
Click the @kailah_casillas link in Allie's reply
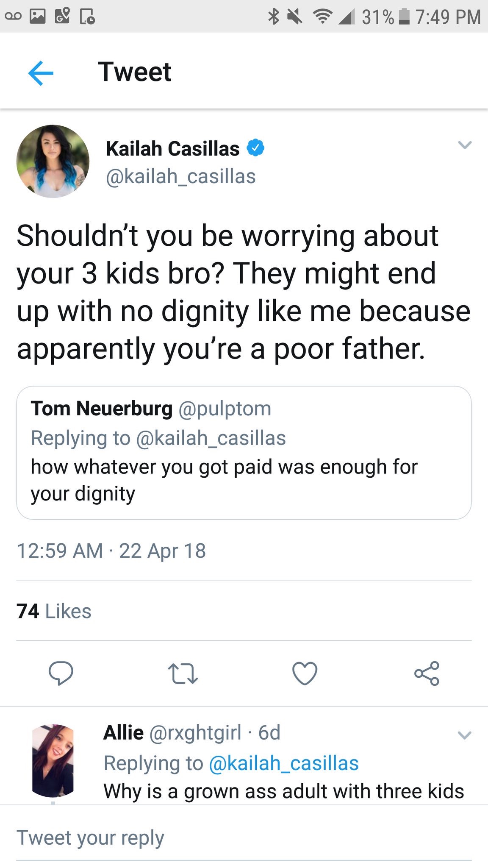[x=284, y=763]
